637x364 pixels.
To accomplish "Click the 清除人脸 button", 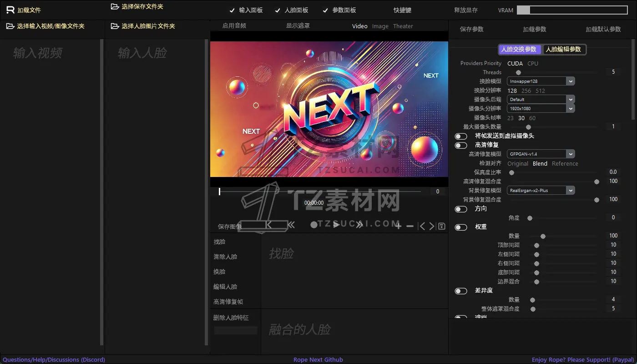I will click(x=226, y=257).
